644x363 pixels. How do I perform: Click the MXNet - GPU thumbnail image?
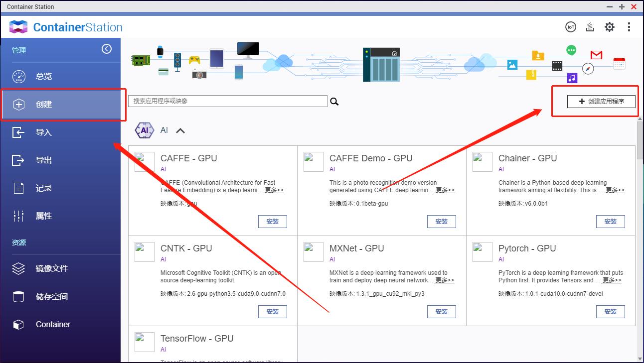tap(314, 252)
